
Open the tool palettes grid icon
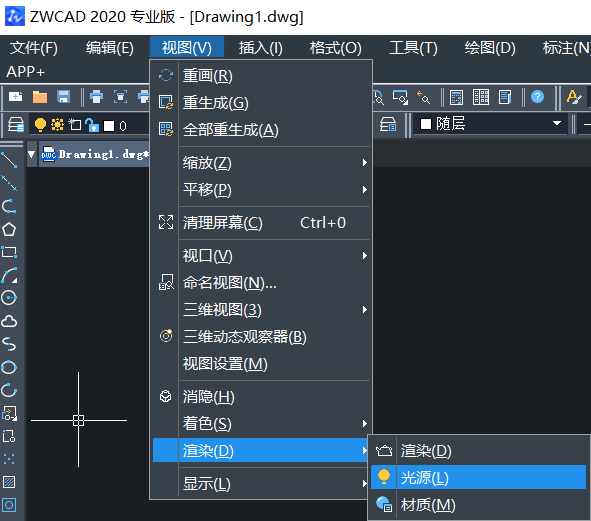481,97
